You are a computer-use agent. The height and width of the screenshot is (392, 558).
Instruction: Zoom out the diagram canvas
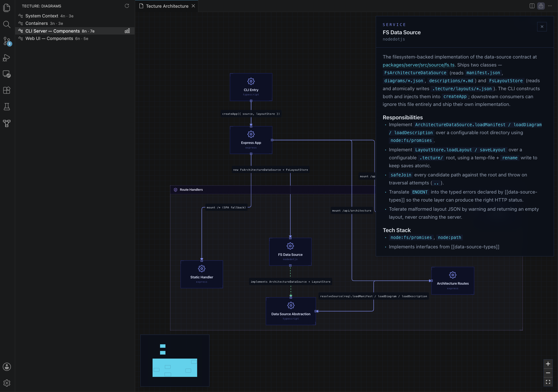click(x=548, y=373)
